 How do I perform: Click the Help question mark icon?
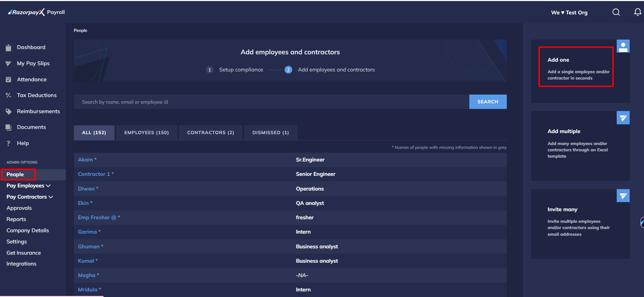point(8,143)
